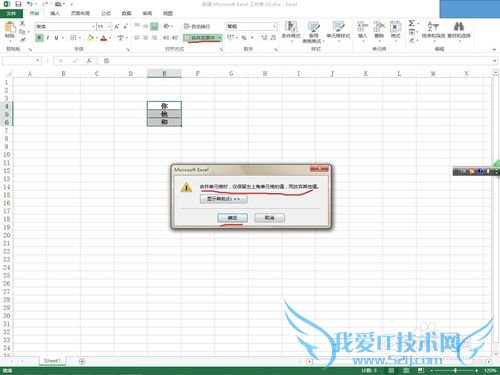Click the Copy icon in clipboard group

click(x=22, y=32)
